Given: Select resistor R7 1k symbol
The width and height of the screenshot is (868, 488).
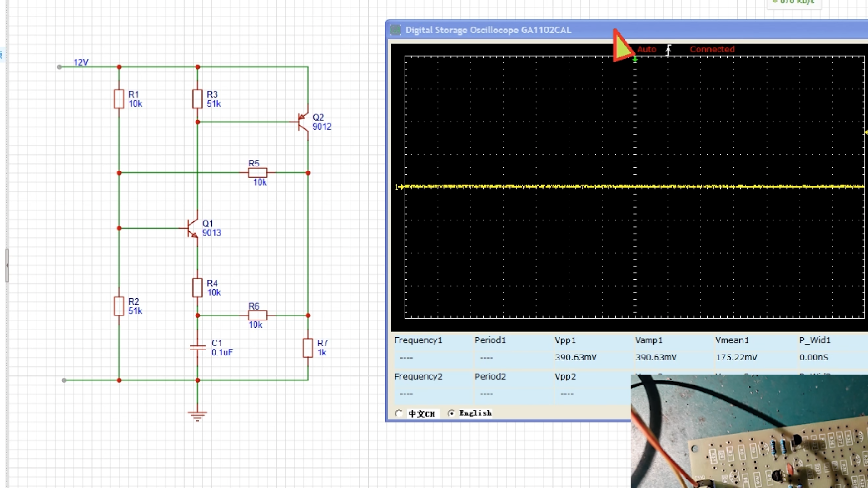Looking at the screenshot, I should [308, 347].
